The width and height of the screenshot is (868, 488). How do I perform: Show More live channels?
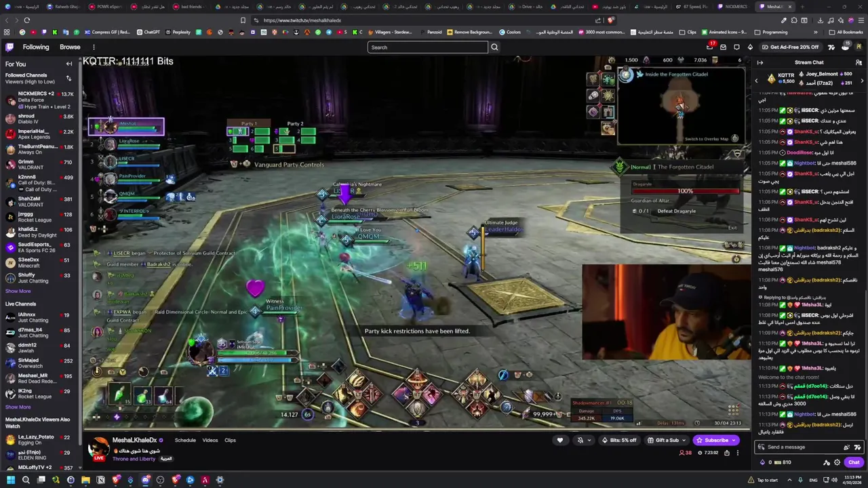pos(18,407)
